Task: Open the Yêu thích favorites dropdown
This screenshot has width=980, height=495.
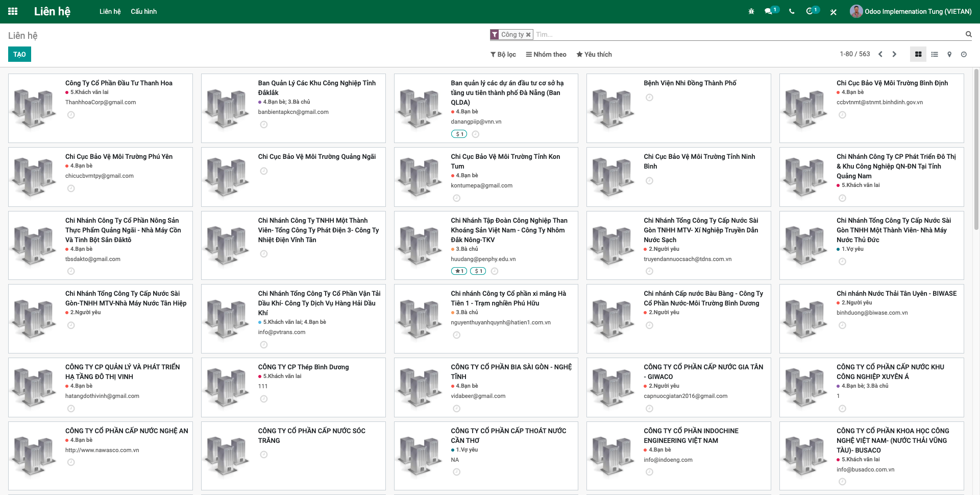Action: (594, 54)
